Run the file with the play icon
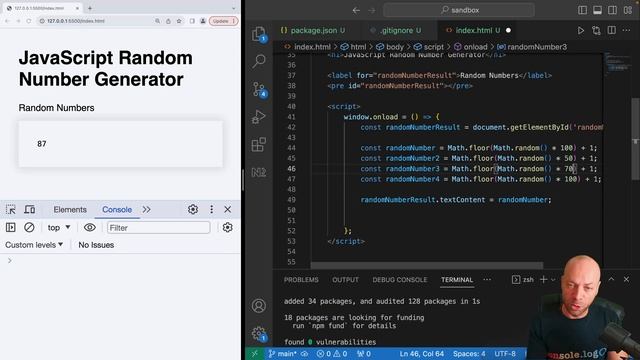The image size is (640, 360). click(580, 31)
